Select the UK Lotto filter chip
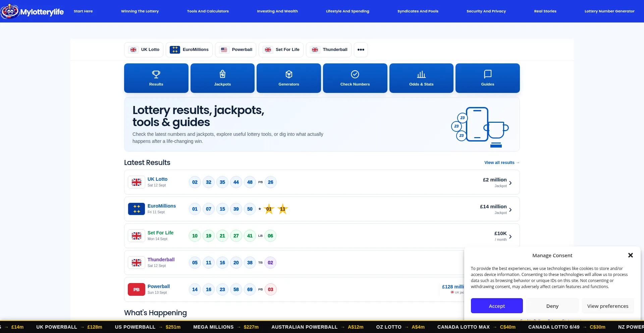644x333 pixels. pos(144,50)
